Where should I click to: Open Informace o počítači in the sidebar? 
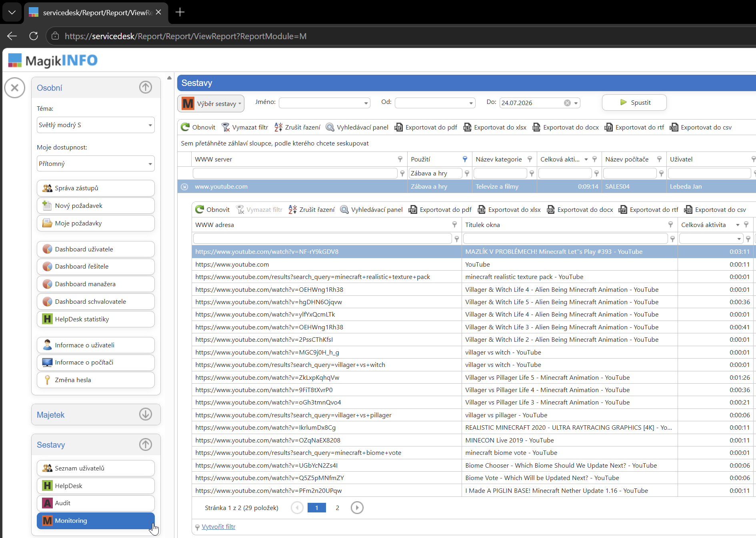[x=96, y=363]
